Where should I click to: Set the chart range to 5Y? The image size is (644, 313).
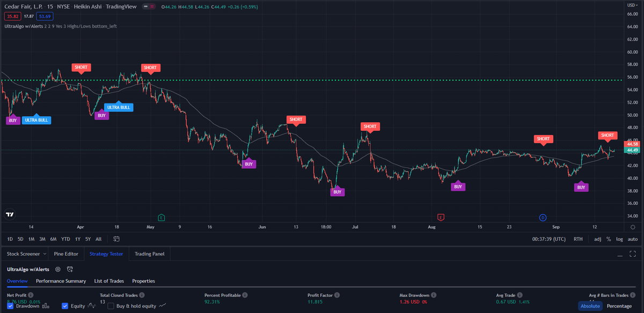click(88, 239)
